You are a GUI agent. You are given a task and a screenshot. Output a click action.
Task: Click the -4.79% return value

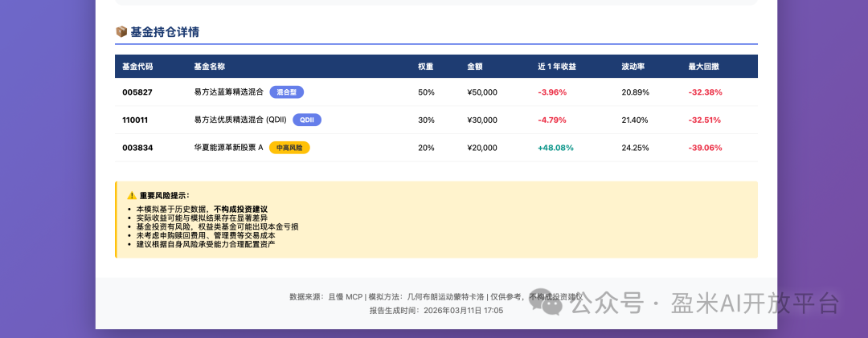[552, 120]
